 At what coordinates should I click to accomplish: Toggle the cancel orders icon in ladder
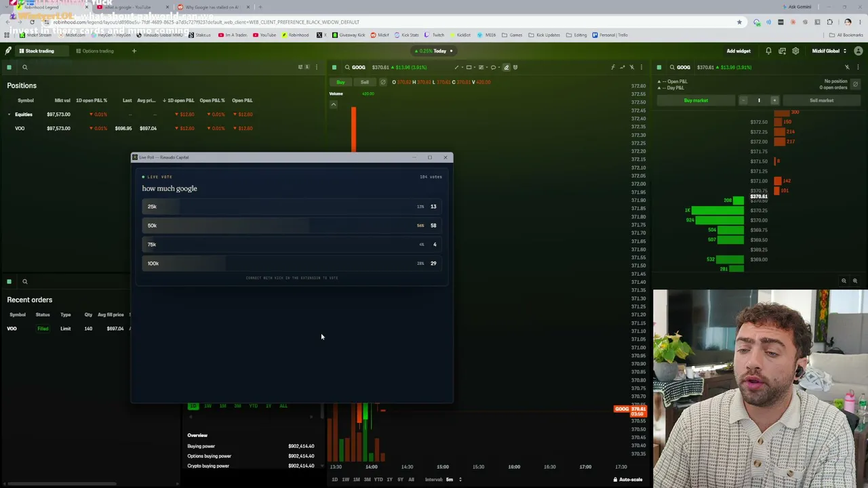click(x=855, y=84)
